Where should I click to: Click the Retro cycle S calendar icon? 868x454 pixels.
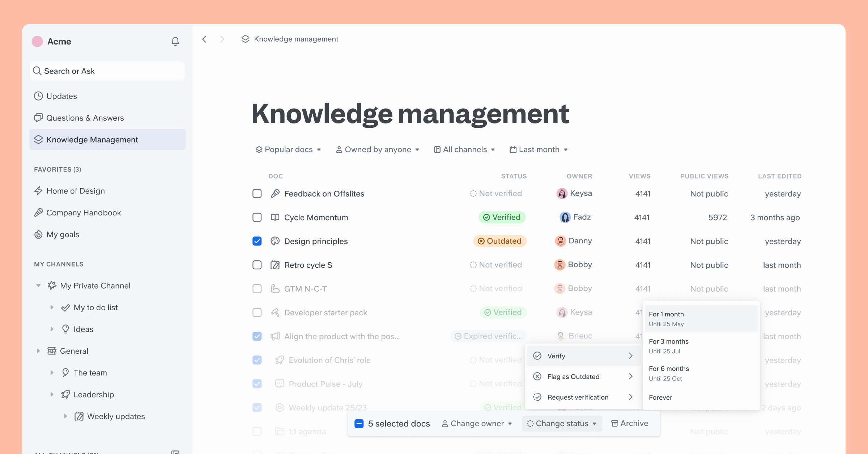[x=275, y=265]
